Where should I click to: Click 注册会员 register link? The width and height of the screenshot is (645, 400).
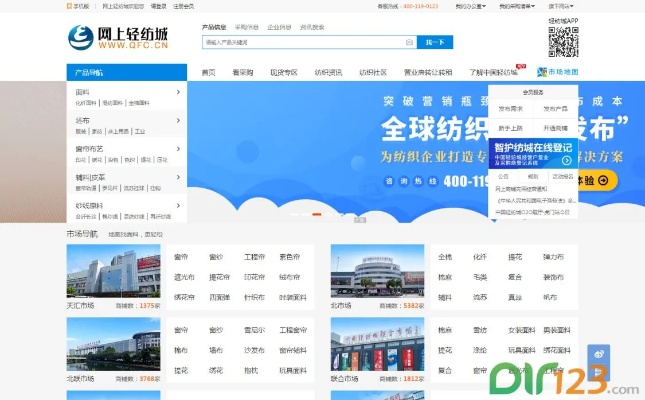(x=183, y=6)
